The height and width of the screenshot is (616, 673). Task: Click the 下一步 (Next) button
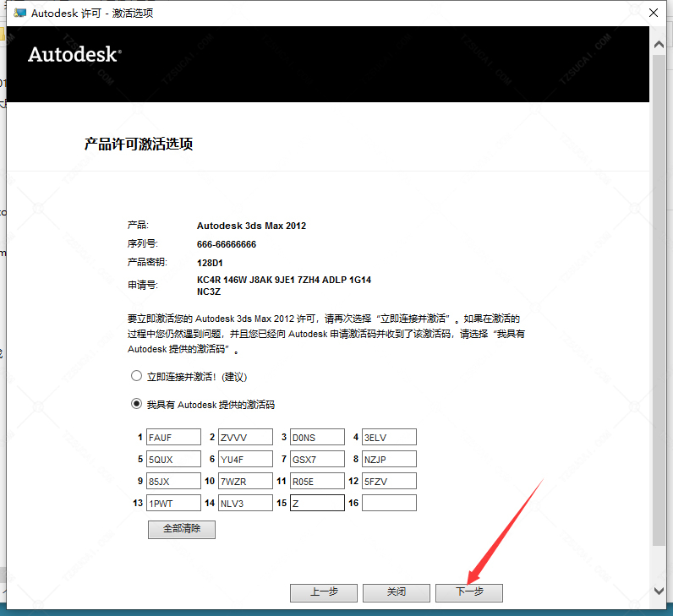pyautogui.click(x=469, y=593)
